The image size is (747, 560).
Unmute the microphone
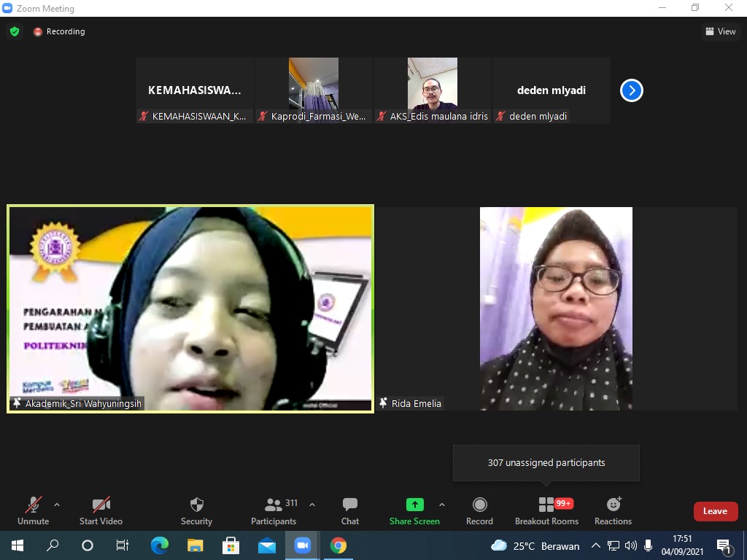click(x=34, y=511)
